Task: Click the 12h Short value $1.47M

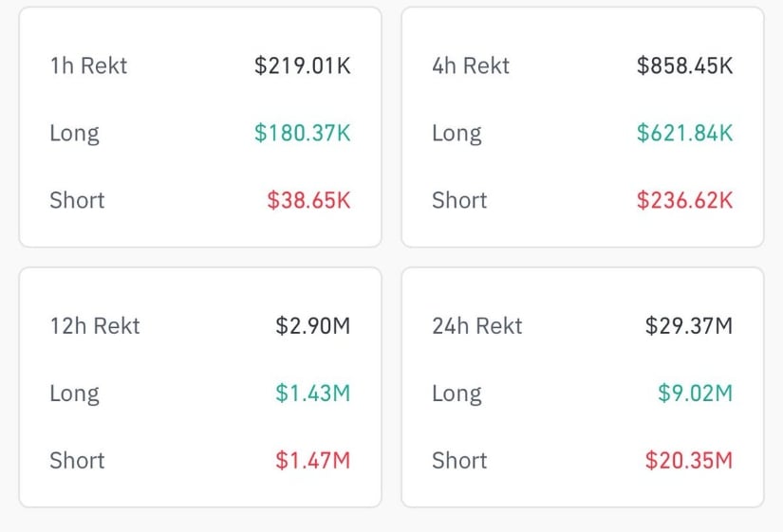Action: click(x=312, y=460)
